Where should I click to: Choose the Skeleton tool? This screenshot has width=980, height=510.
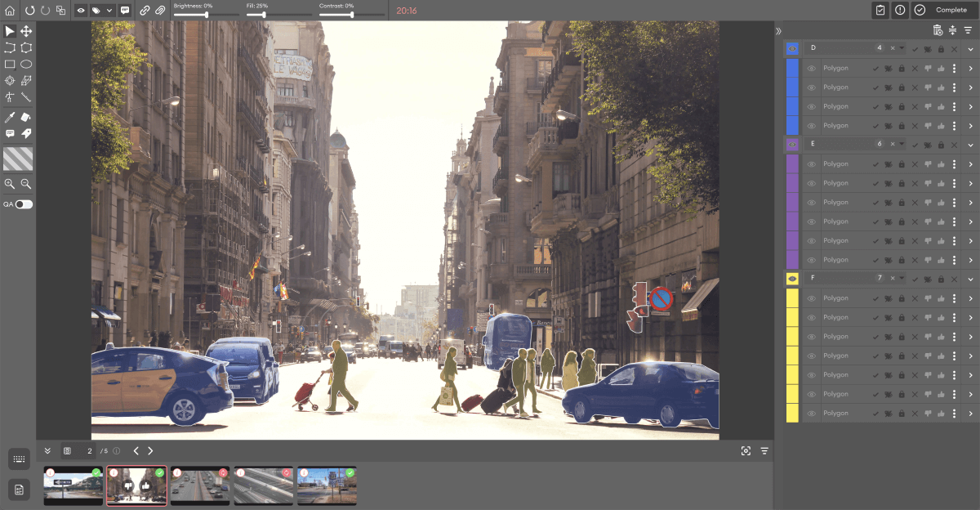(9, 97)
